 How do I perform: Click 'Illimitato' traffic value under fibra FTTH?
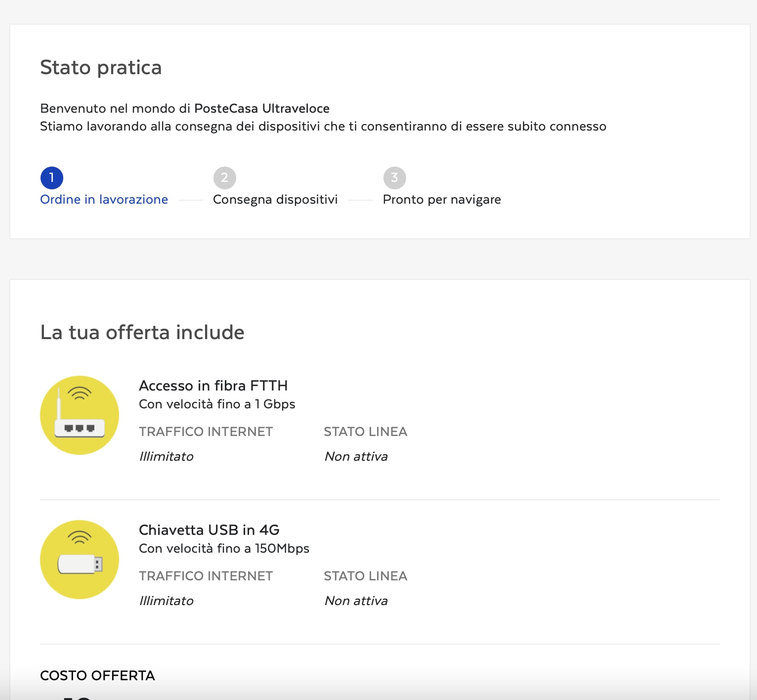167,457
